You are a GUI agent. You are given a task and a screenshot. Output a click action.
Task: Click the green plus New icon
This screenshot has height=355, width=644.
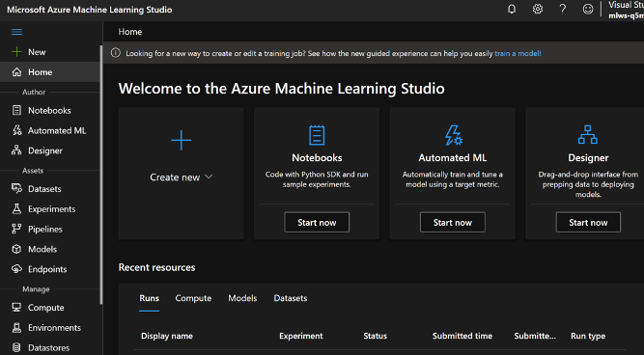(16, 52)
